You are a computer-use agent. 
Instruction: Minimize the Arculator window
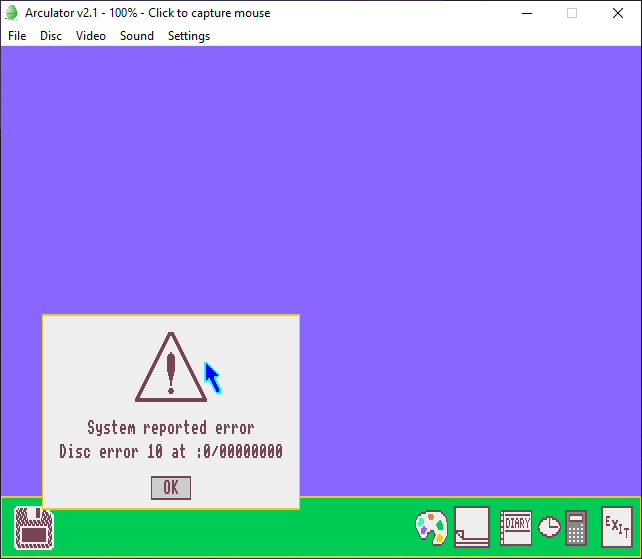click(526, 13)
